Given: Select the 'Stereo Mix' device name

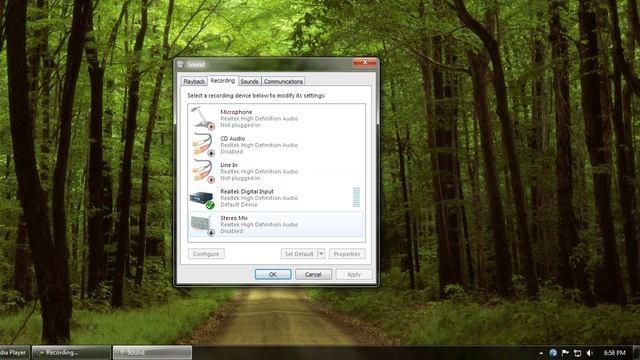Looking at the screenshot, I should tap(234, 218).
